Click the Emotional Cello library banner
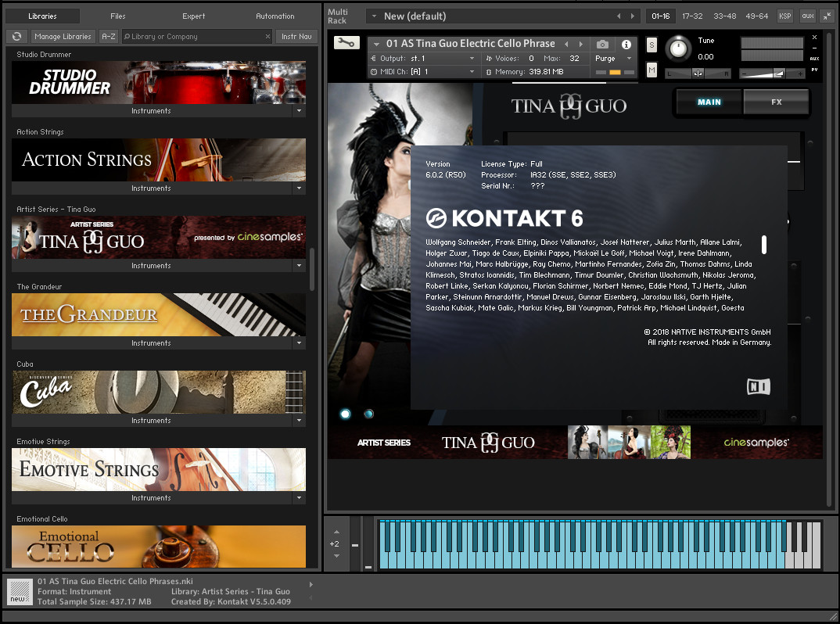 [x=159, y=547]
